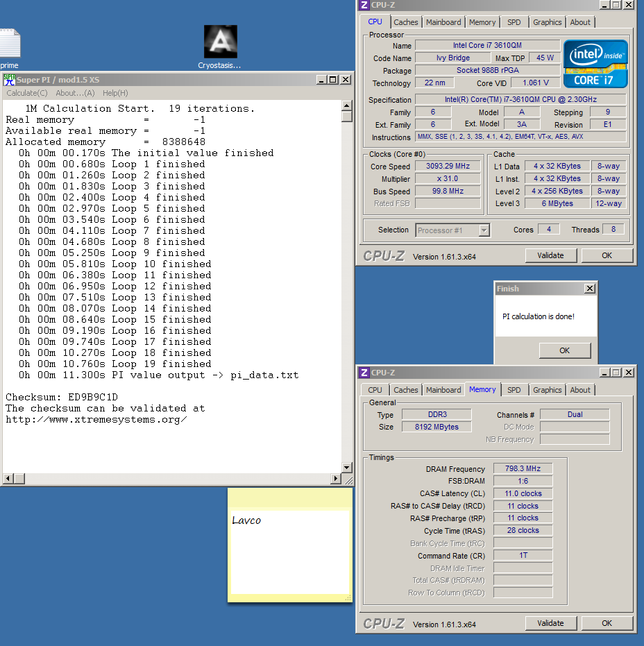The height and width of the screenshot is (646, 644).
Task: Click OK in bottom CPU-Z Memory window
Action: (607, 623)
